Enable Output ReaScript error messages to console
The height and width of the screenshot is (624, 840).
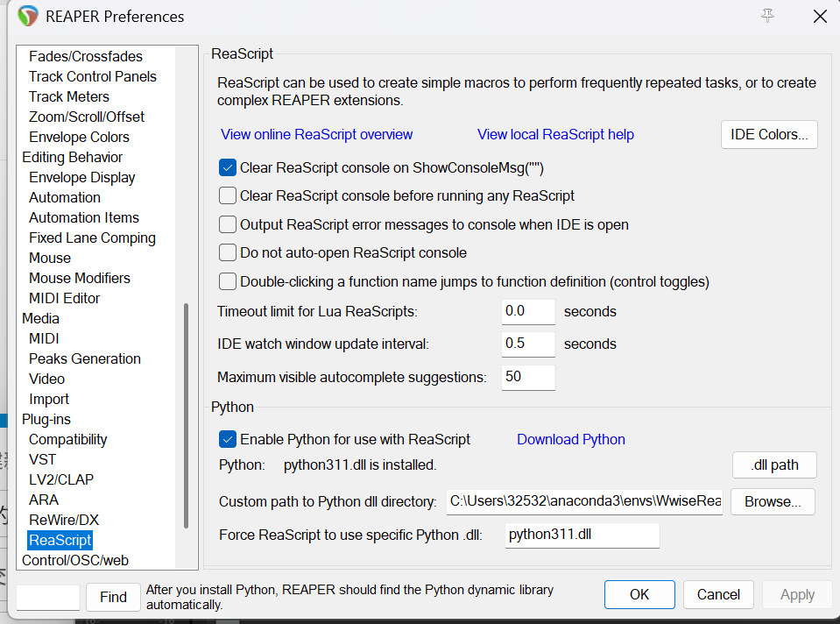tap(227, 224)
